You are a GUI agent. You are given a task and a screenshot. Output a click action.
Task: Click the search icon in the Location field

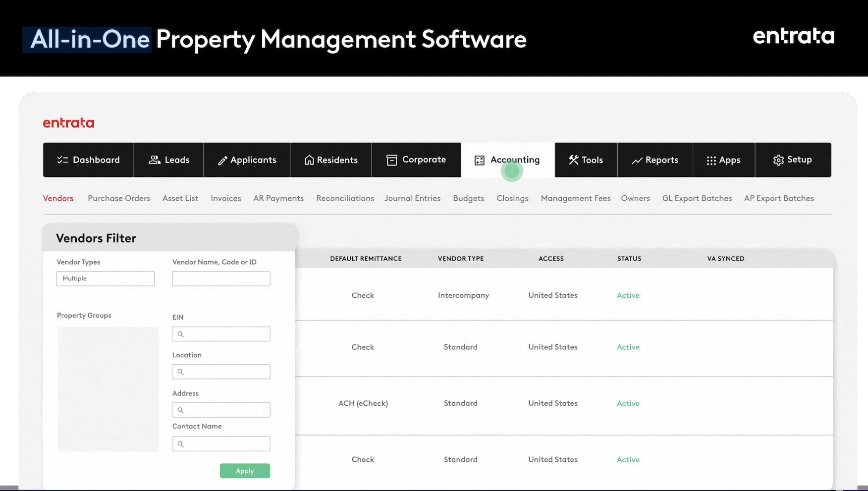click(180, 371)
